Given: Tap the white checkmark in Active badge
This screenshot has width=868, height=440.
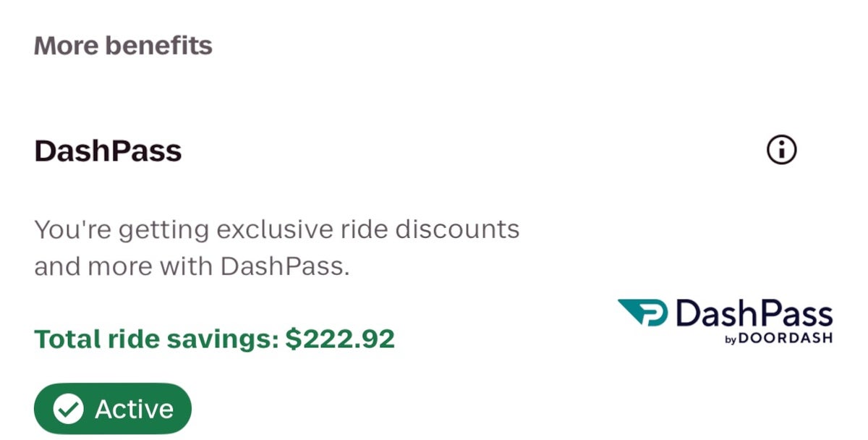Looking at the screenshot, I should tap(69, 410).
